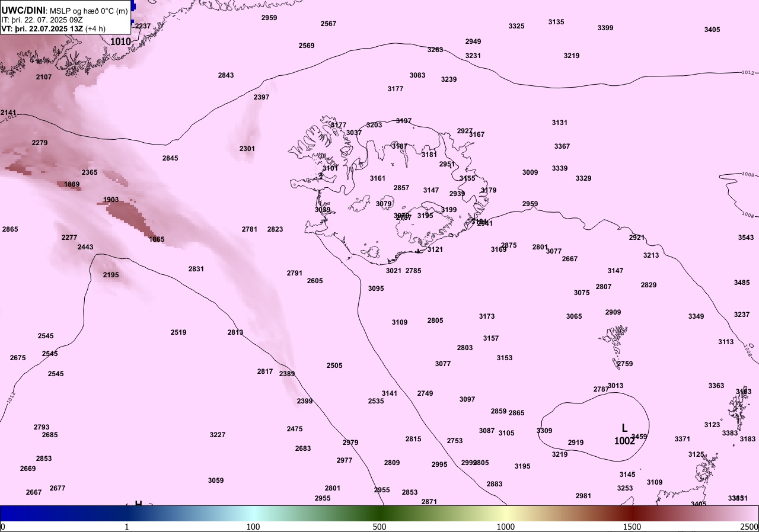Click the '100' mark on the color scale
This screenshot has height=532, width=759.
[253, 527]
